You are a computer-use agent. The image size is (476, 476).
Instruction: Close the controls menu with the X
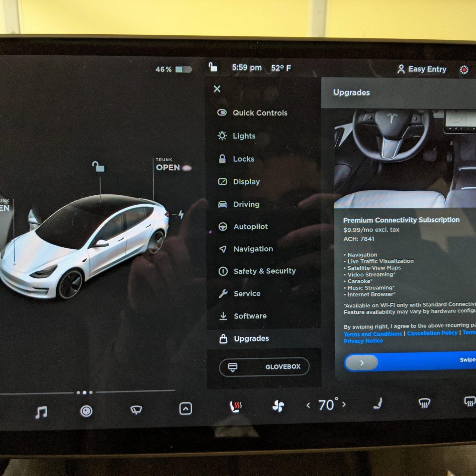coord(217,89)
